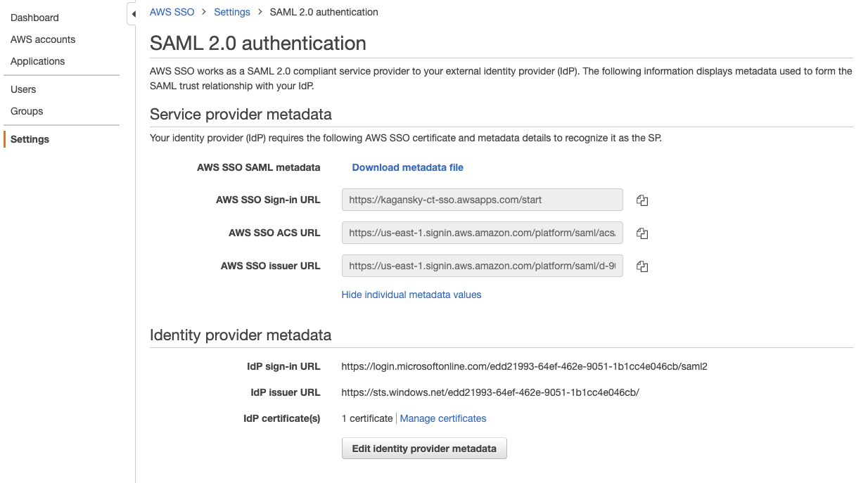Image resolution: width=868 pixels, height=483 pixels.
Task: Click the Identity provider metadata heading
Action: (241, 335)
